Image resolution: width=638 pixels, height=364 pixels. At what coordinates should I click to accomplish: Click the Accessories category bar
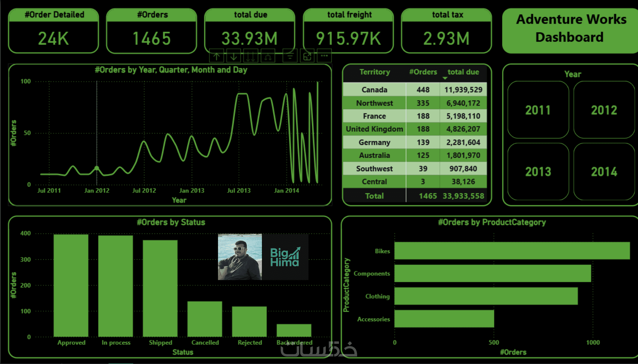(444, 319)
